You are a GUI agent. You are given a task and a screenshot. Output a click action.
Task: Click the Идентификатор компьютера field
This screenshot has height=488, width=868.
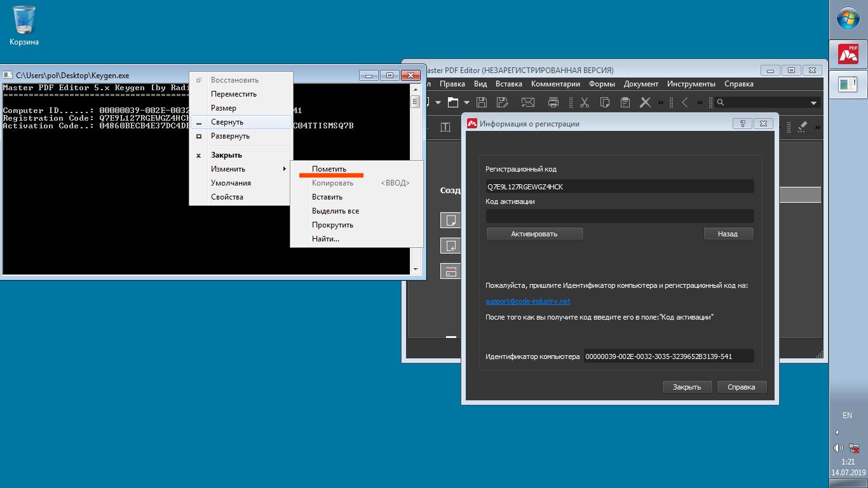point(668,356)
